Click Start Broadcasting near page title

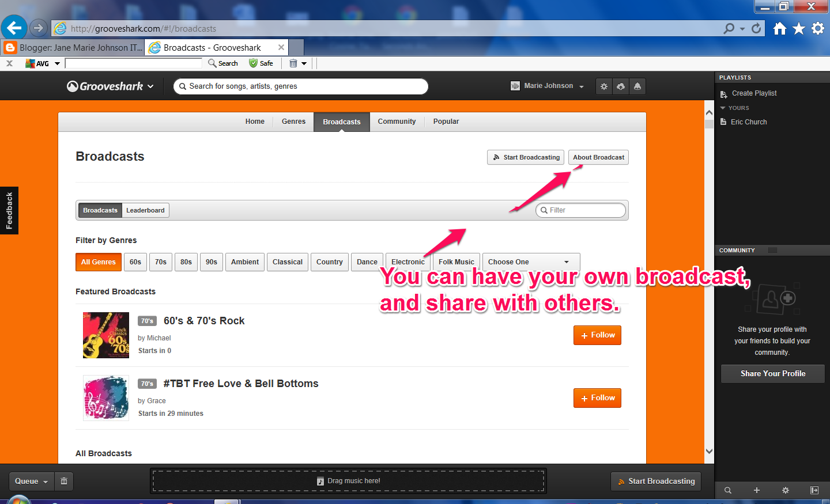coord(526,157)
